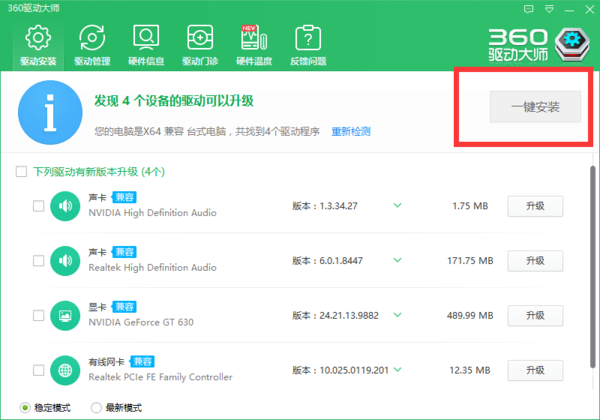Click the 您的电脑是X64 兼容 台式电脑 description
600x420 pixels.
pyautogui.click(x=207, y=132)
